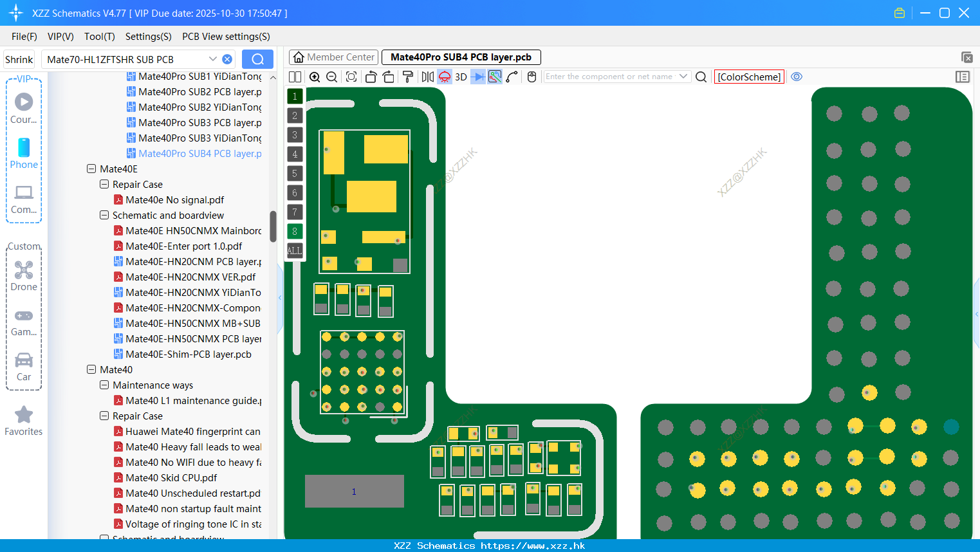Toggle the eye visibility icon beside ColorScheme
Image resolution: width=980 pixels, height=552 pixels.
pyautogui.click(x=797, y=77)
